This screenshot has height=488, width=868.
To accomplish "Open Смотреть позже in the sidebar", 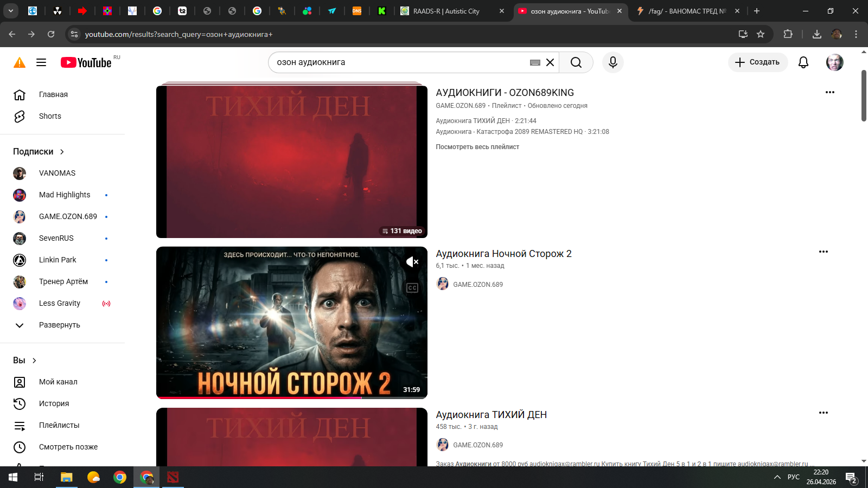I will click(x=68, y=447).
